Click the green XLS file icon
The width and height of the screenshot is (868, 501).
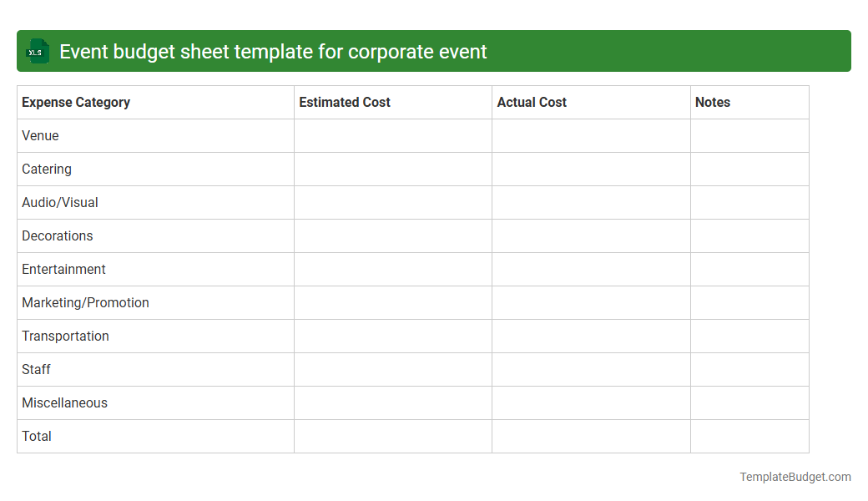point(37,51)
